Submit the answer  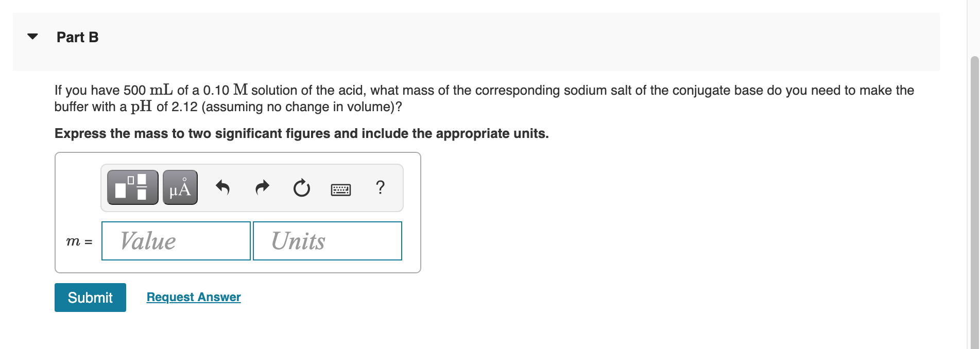click(x=90, y=298)
